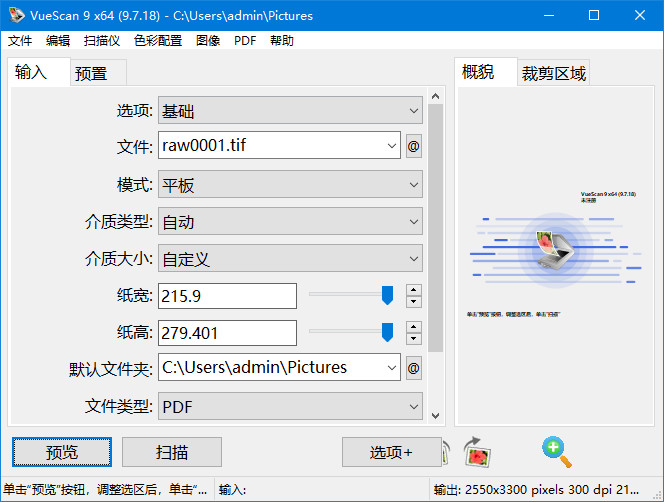Switch to the 预置 tab
The width and height of the screenshot is (664, 502).
98,73
